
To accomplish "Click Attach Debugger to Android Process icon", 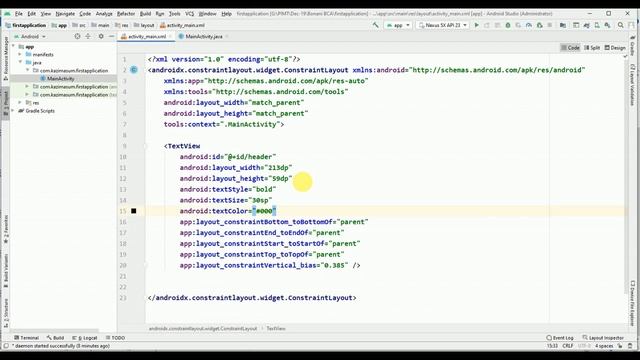I will coord(539,25).
